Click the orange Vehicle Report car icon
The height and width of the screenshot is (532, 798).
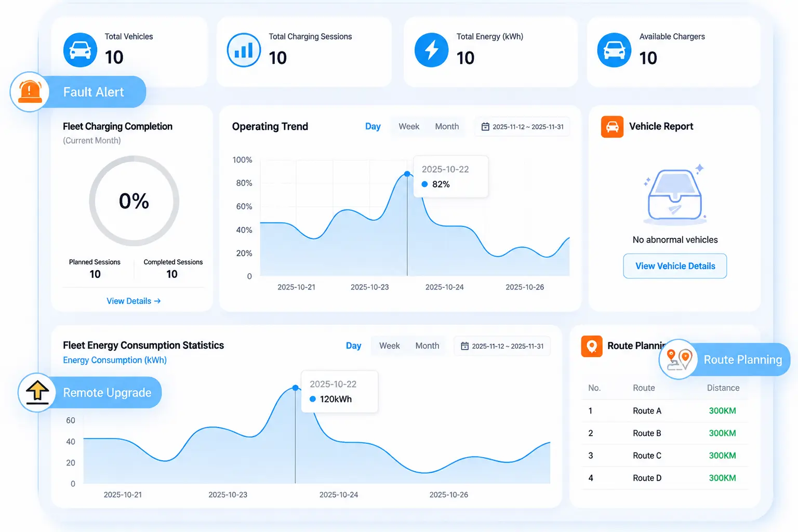pos(612,127)
